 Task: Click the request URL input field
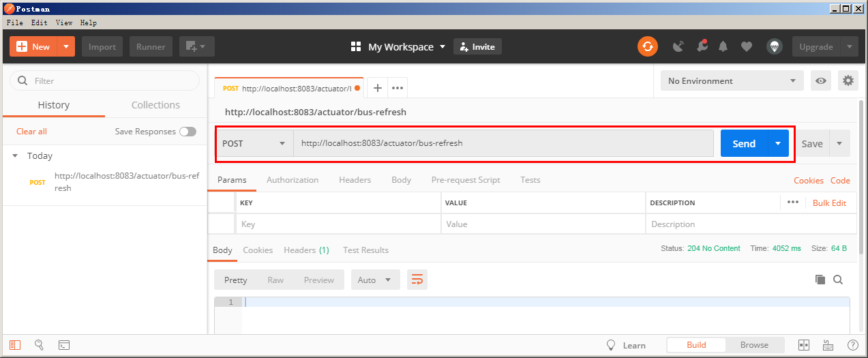tap(503, 143)
